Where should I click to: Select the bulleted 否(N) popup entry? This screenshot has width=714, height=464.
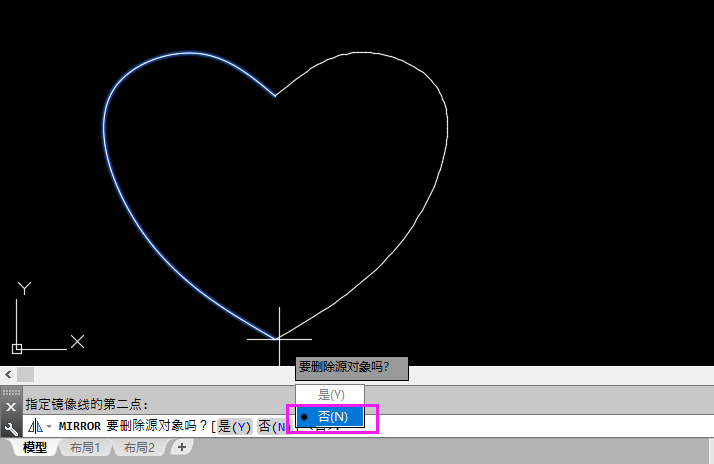(x=330, y=417)
